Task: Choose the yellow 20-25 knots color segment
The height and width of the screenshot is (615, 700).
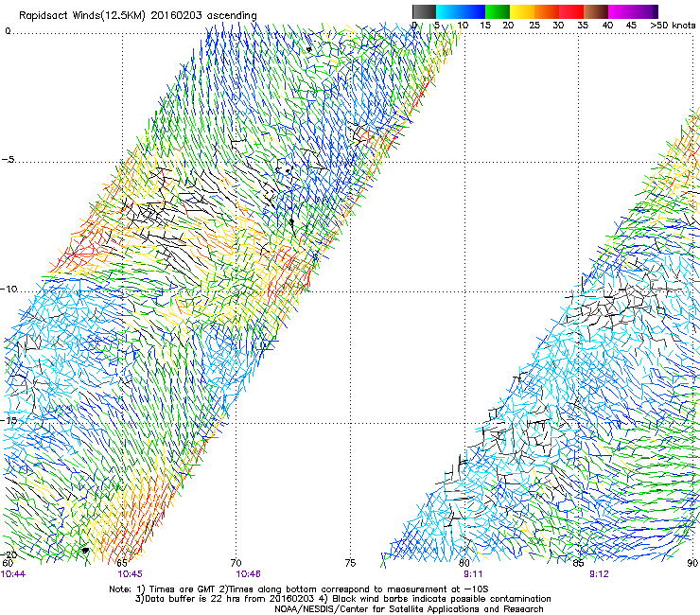Action: pos(522,11)
